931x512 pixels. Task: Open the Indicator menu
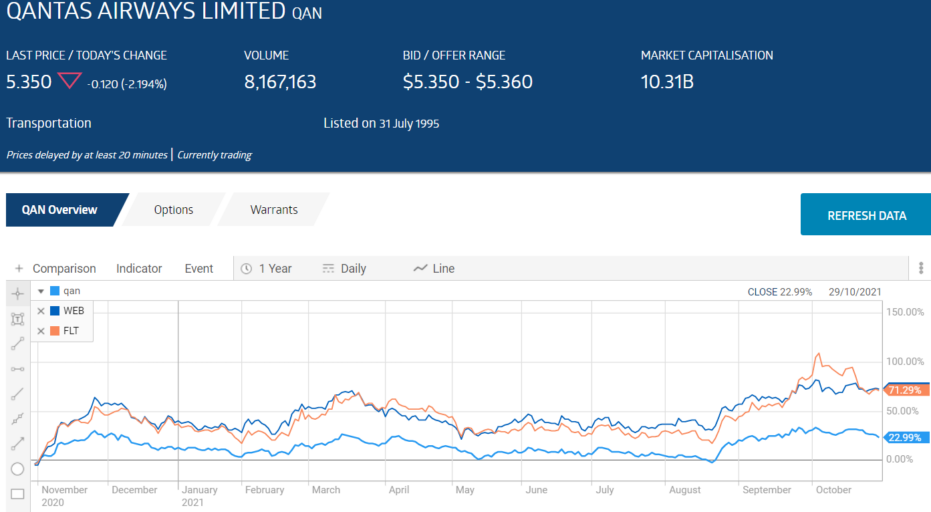tap(139, 268)
